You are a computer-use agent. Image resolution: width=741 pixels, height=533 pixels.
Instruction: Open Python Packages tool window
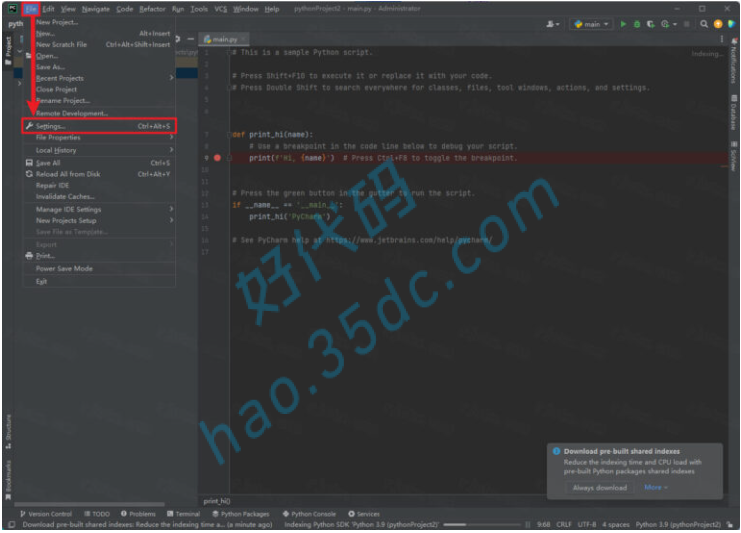click(241, 514)
